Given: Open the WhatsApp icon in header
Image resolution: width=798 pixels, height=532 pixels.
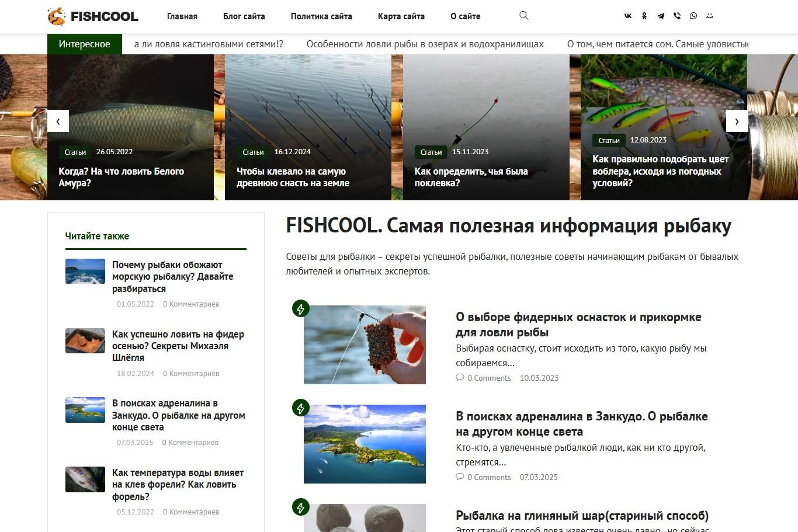Looking at the screenshot, I should tap(693, 16).
